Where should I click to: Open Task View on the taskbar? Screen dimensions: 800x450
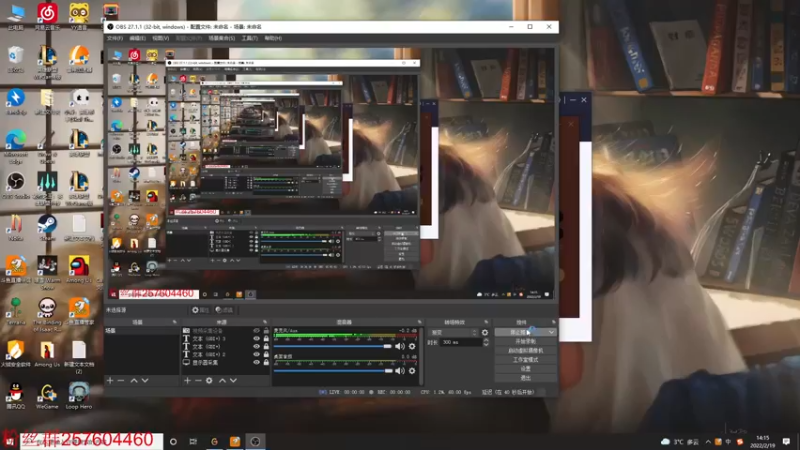(x=193, y=441)
